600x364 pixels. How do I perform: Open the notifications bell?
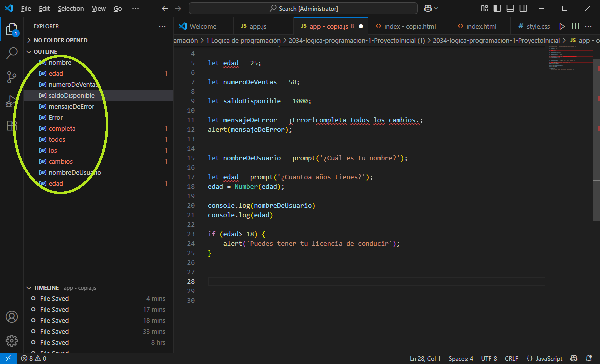[x=589, y=358]
